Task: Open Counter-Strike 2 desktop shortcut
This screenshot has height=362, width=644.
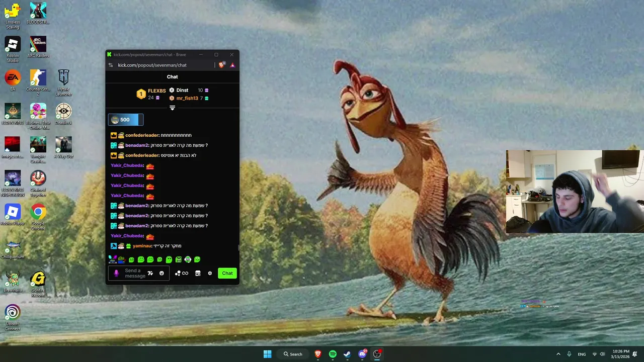Action: 38,83
